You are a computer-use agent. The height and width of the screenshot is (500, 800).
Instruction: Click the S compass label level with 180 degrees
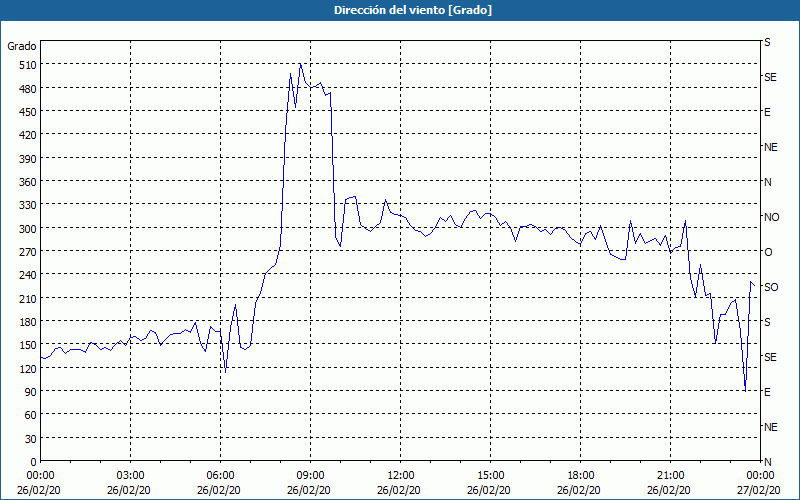point(767,322)
